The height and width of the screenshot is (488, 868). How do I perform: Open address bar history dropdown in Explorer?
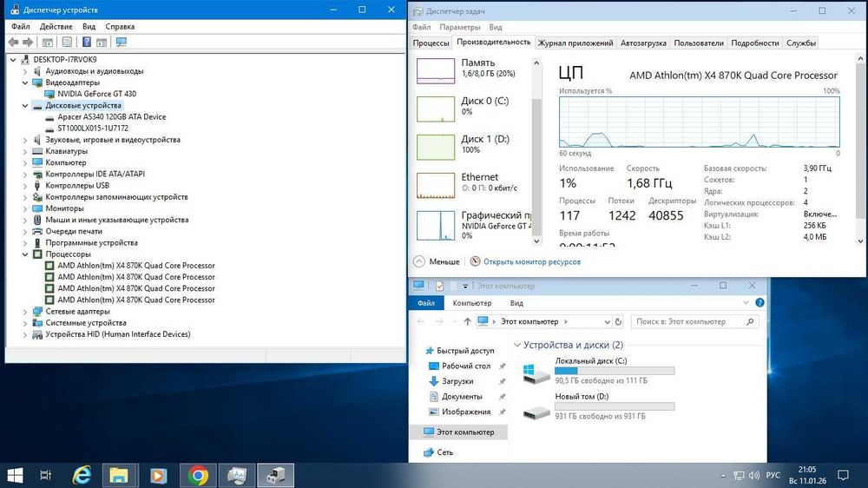[x=607, y=322]
